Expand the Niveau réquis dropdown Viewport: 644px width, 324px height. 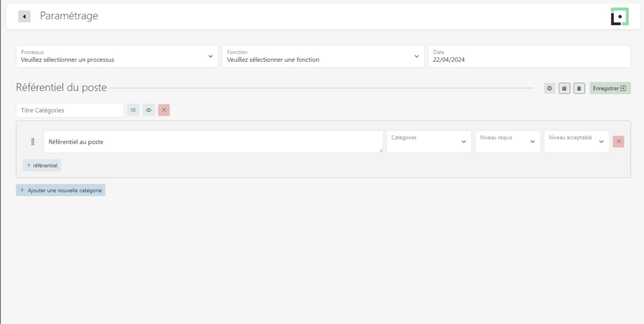click(507, 142)
